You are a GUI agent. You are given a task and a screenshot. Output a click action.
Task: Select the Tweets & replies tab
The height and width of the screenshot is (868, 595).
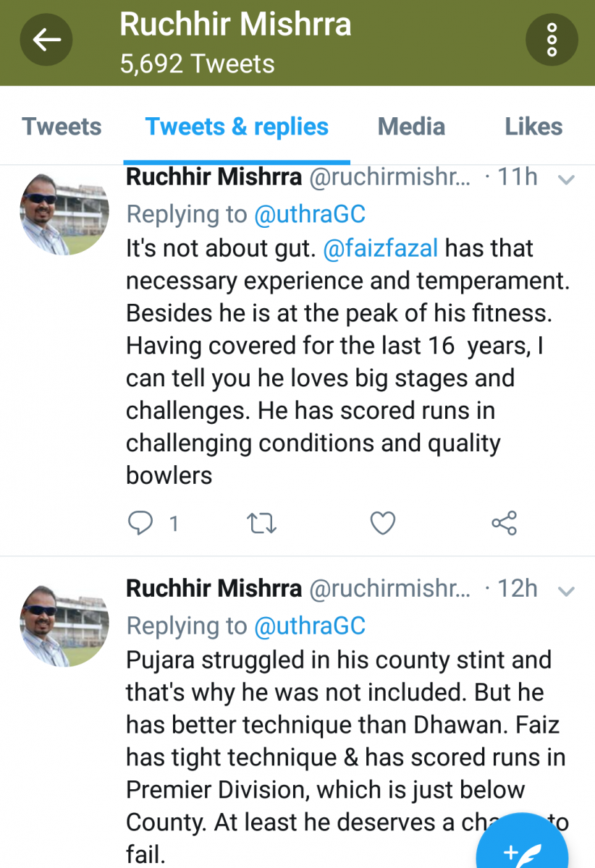click(x=237, y=127)
